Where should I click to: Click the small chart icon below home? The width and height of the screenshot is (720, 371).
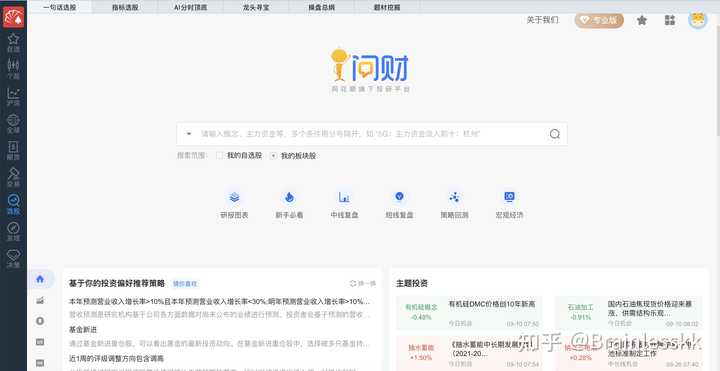coord(40,300)
